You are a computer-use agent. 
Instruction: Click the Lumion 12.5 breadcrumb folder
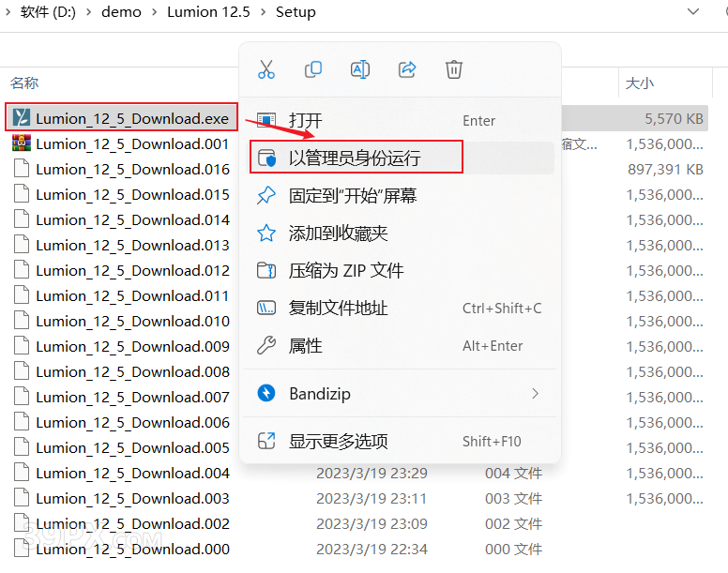pyautogui.click(x=208, y=11)
